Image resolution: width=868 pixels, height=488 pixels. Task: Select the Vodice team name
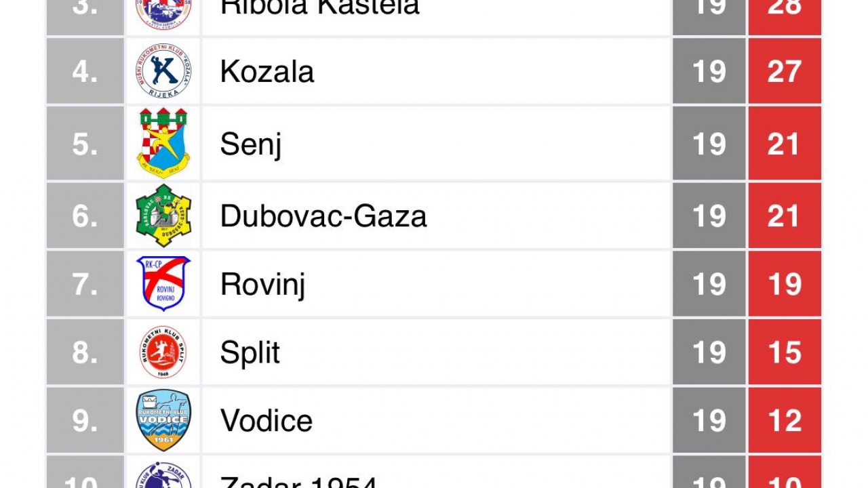click(267, 420)
